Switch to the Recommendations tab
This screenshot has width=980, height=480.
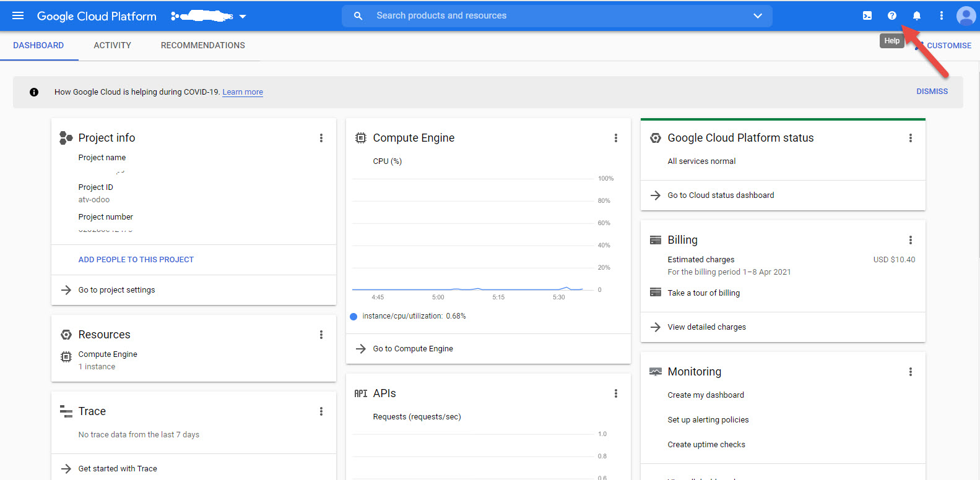[x=202, y=46]
